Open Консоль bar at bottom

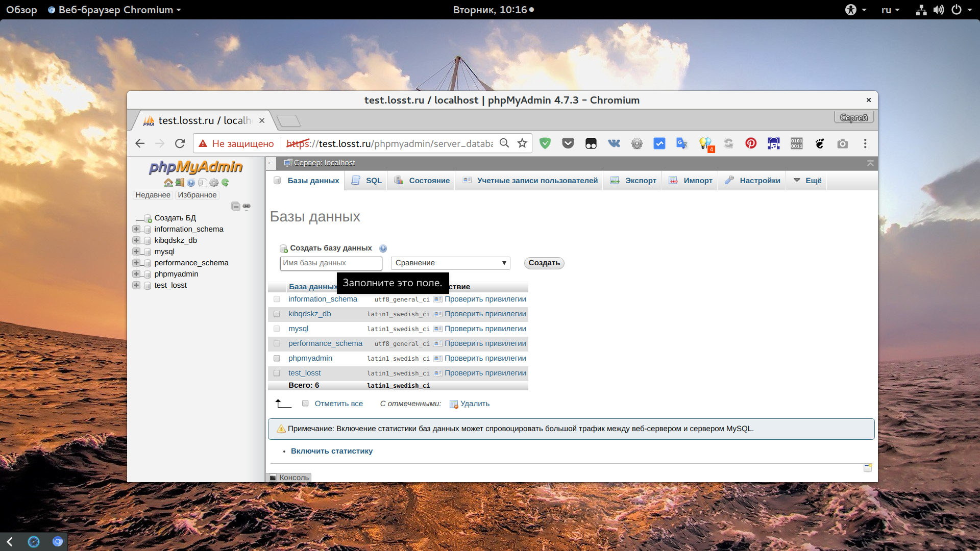tap(289, 478)
